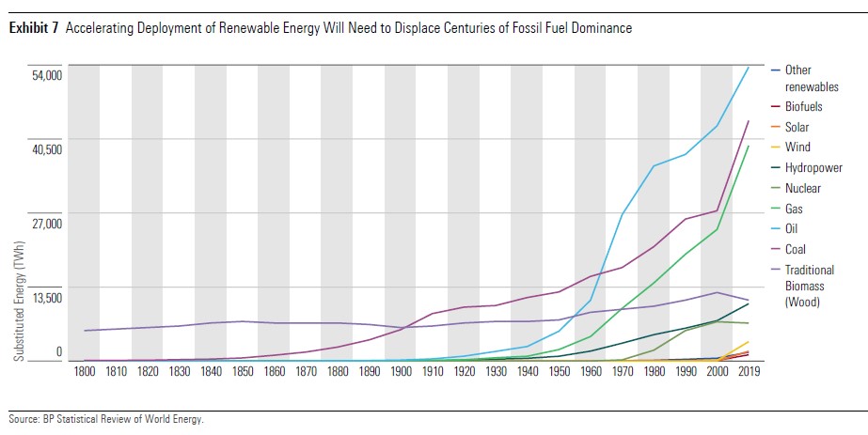Select the Hydropower legend entry

coord(811,168)
